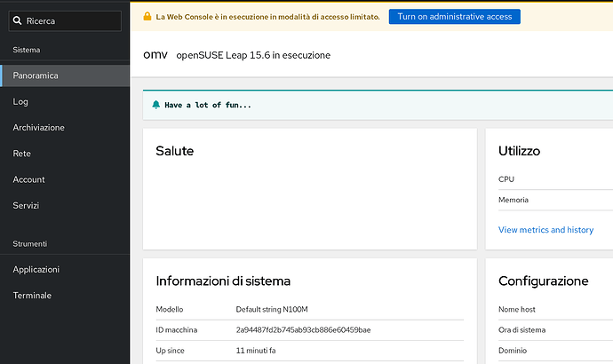Turn on administrative access
The height and width of the screenshot is (364, 613).
454,17
